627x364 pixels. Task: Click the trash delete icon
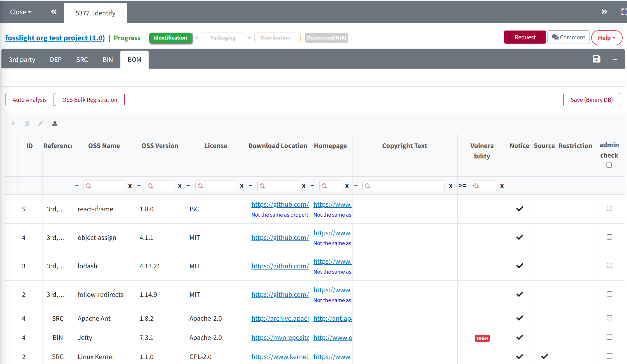27,123
